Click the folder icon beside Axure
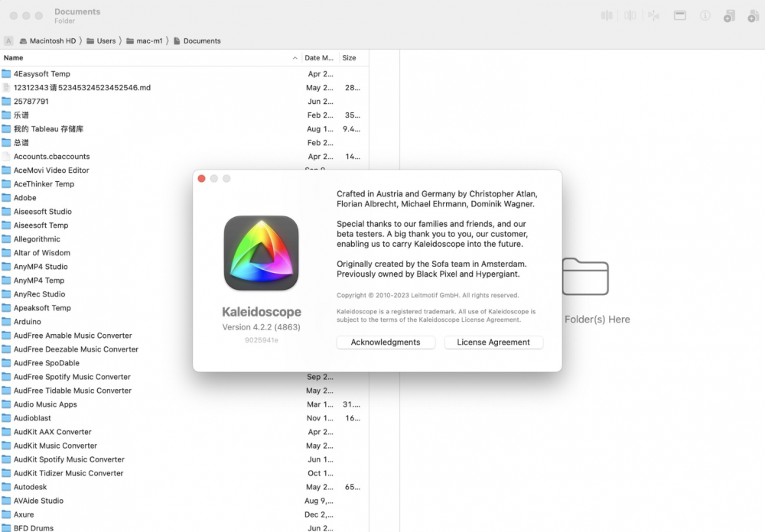Viewport: 765px width, 532px height. coord(6,514)
